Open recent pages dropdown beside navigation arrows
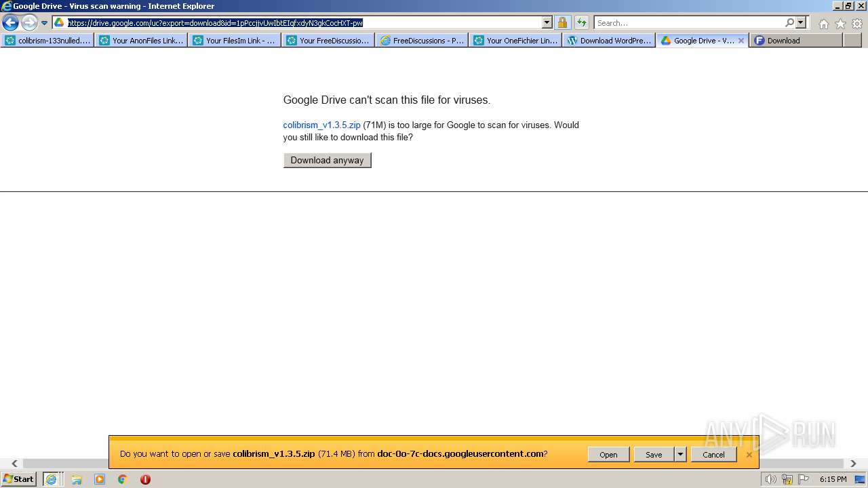The width and height of the screenshot is (868, 488). tap(45, 23)
